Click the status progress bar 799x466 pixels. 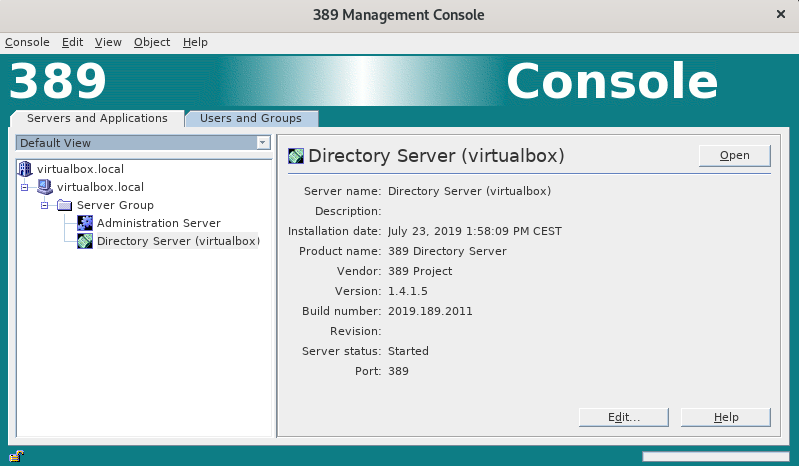click(715, 456)
